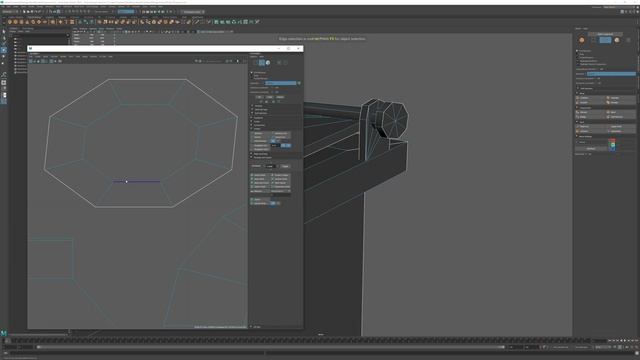The height and width of the screenshot is (360, 640).
Task: Open the Options menu in UV Toolkit
Action: click(253, 57)
